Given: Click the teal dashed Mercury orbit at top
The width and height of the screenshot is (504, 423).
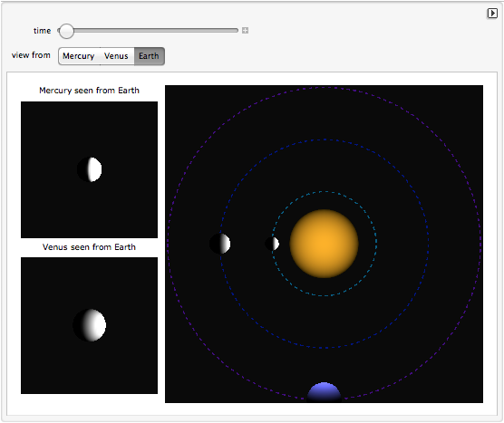Looking at the screenshot, I should click(324, 192).
